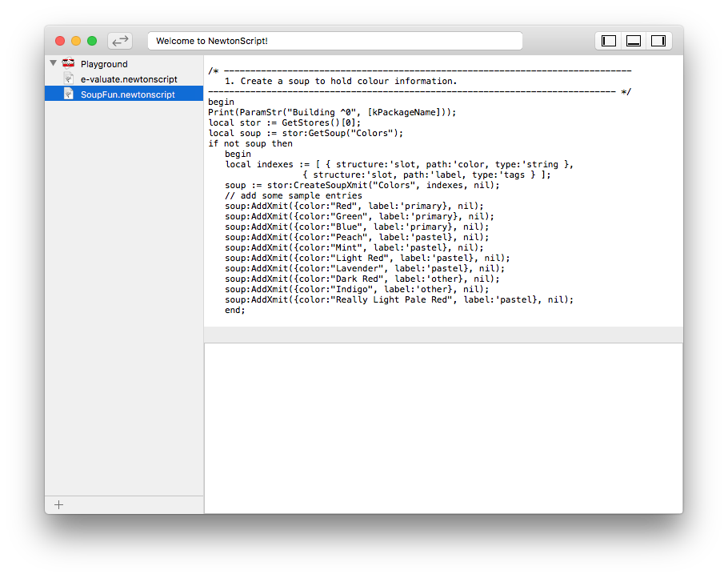Click the AddXmit line for "Blue"
This screenshot has width=728, height=578.
357,227
